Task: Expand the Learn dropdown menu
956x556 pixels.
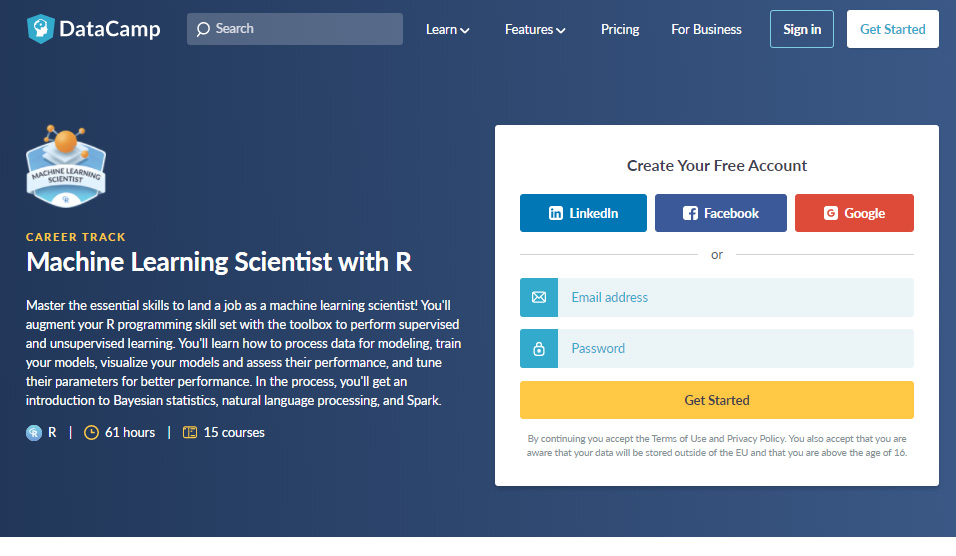Action: (x=447, y=29)
